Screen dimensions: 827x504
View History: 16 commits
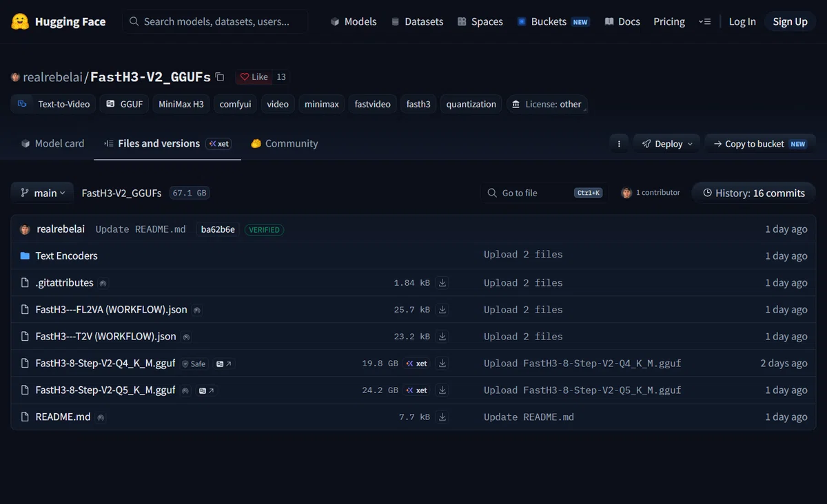pyautogui.click(x=753, y=193)
